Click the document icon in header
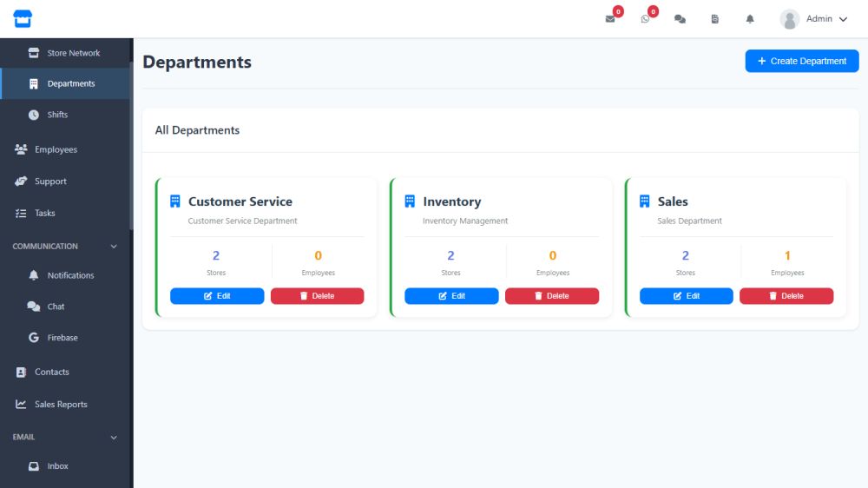Image resolution: width=868 pixels, height=488 pixels. tap(714, 19)
